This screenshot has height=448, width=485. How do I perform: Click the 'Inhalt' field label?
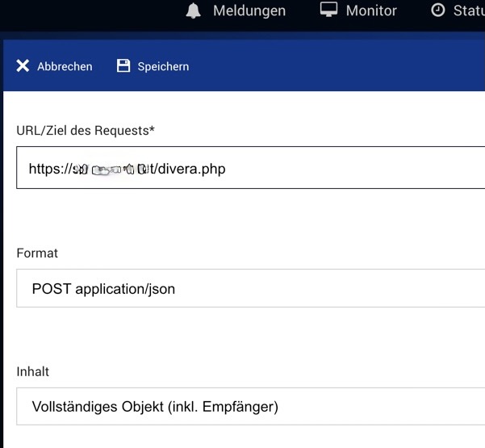coord(33,371)
